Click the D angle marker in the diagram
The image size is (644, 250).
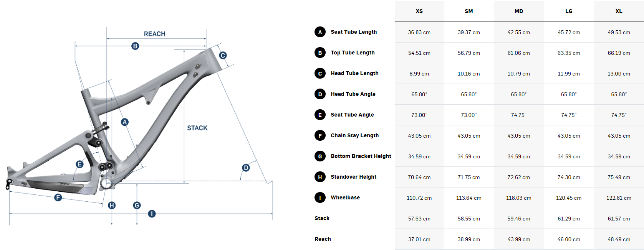(246, 168)
